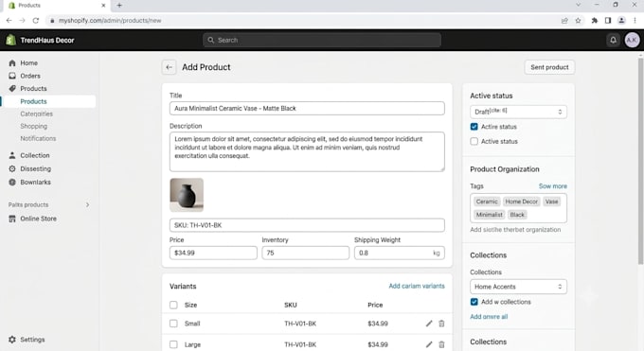644x351 pixels.
Task: Open the notifications bell in the top bar
Action: coord(613,40)
